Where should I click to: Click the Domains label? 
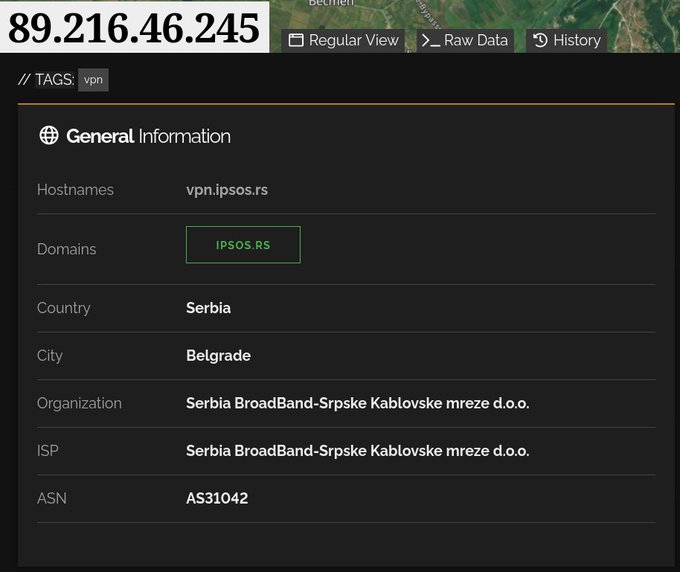pos(67,249)
